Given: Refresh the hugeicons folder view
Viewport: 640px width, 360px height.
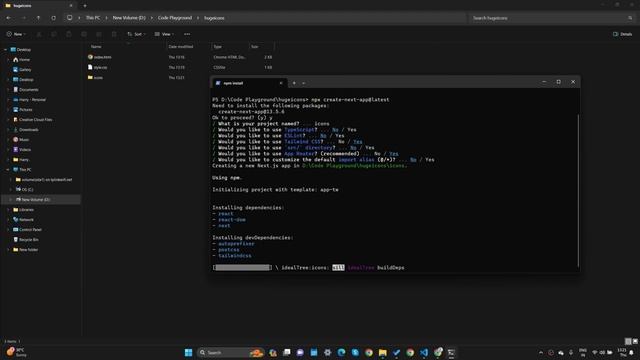Looking at the screenshot, I should tap(53, 18).
